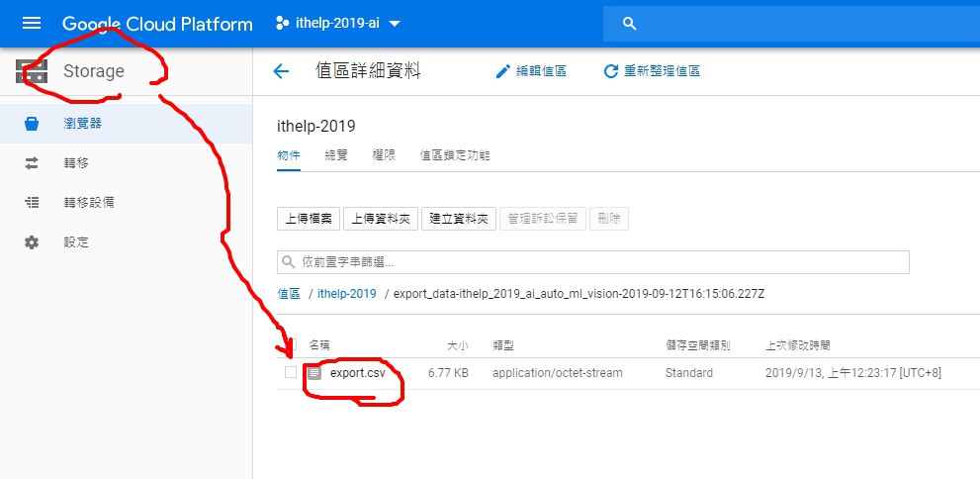
Task: Click the Standard storage class cell
Action: [x=688, y=373]
